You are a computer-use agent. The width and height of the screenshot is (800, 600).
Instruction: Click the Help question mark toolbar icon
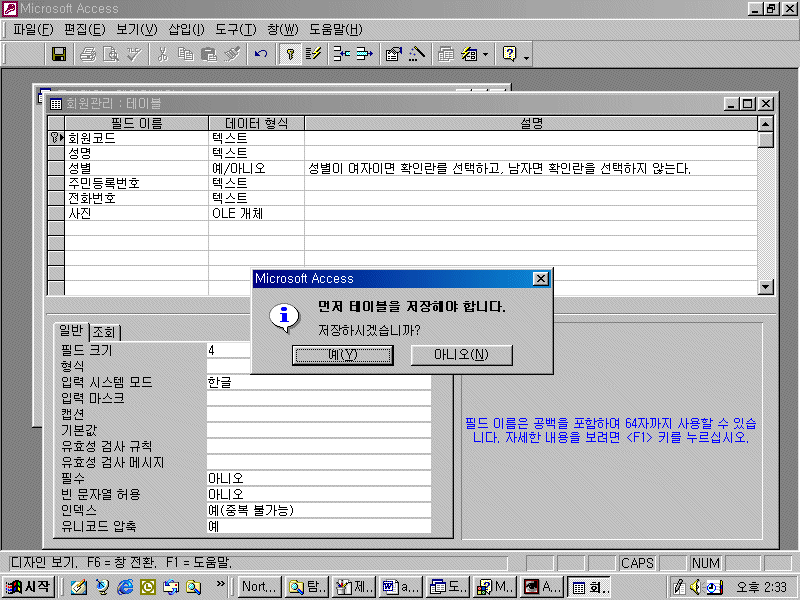[510, 54]
